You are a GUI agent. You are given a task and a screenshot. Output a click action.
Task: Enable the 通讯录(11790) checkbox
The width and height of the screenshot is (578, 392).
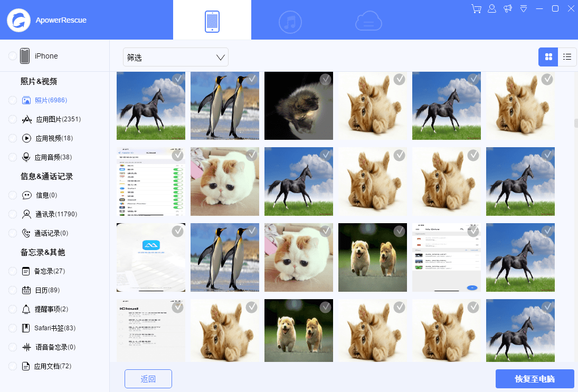point(13,214)
